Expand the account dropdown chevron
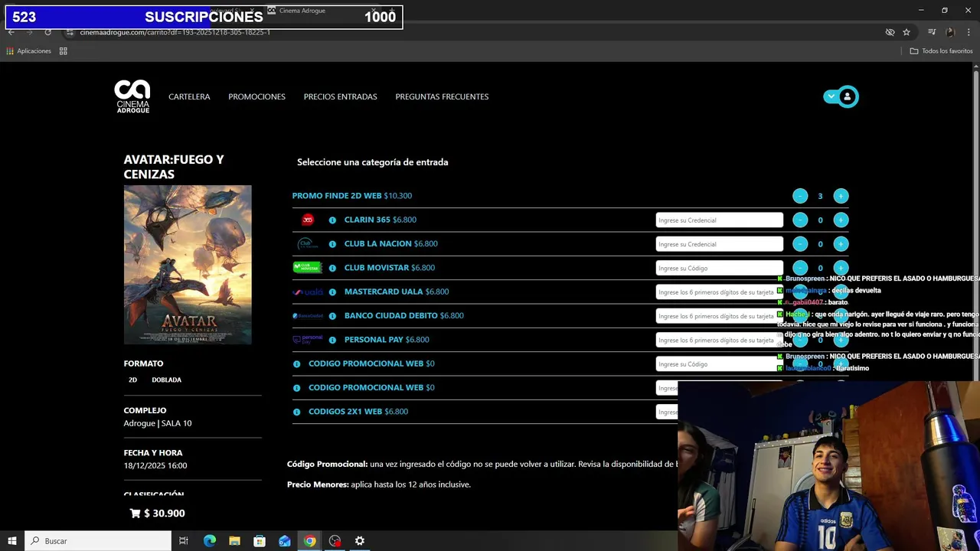 click(x=831, y=96)
